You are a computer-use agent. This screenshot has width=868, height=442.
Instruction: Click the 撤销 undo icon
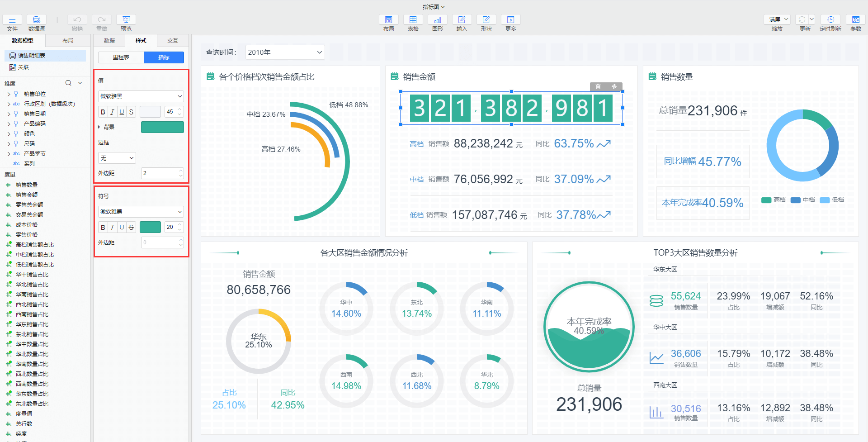click(77, 19)
